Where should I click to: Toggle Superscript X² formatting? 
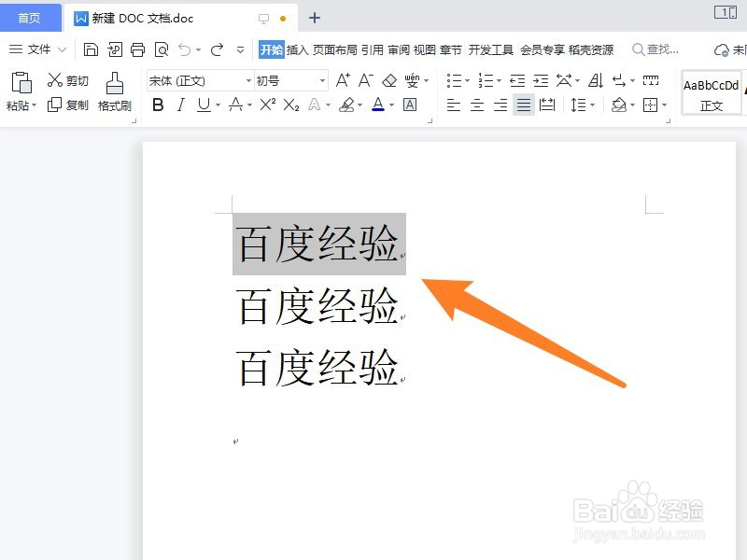268,105
